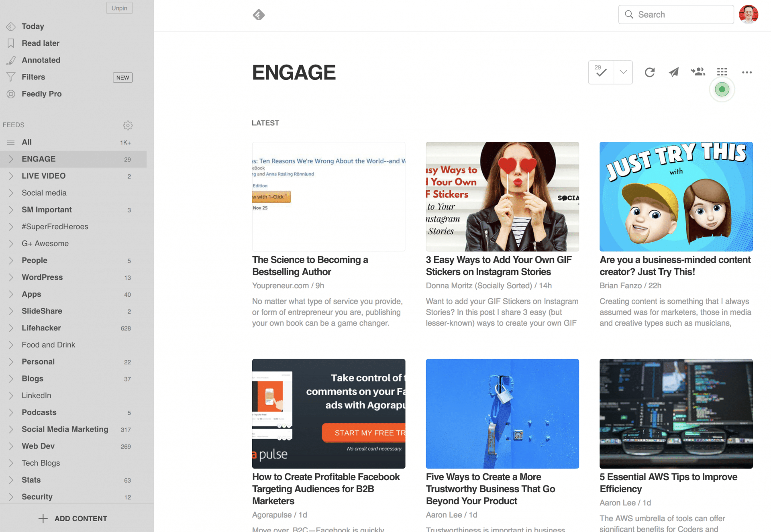Click the Just Try This thumbnail
This screenshot has height=532, width=771.
(676, 196)
